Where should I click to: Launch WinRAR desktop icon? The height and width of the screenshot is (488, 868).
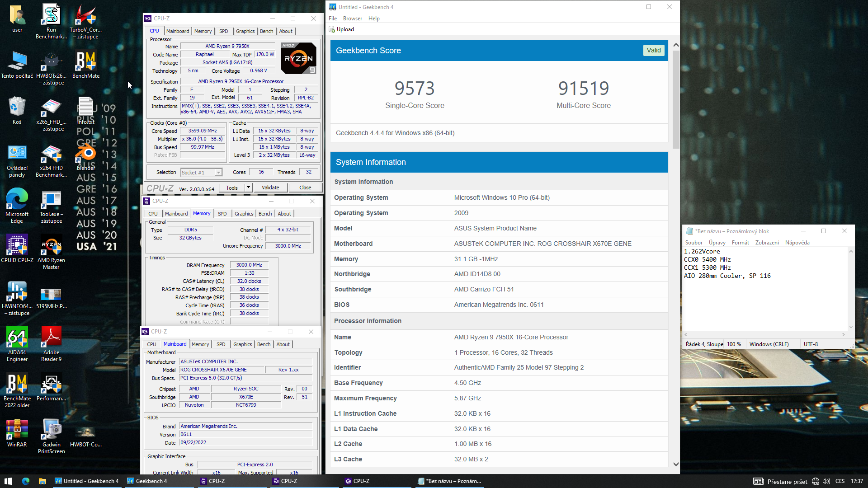pos(17,433)
